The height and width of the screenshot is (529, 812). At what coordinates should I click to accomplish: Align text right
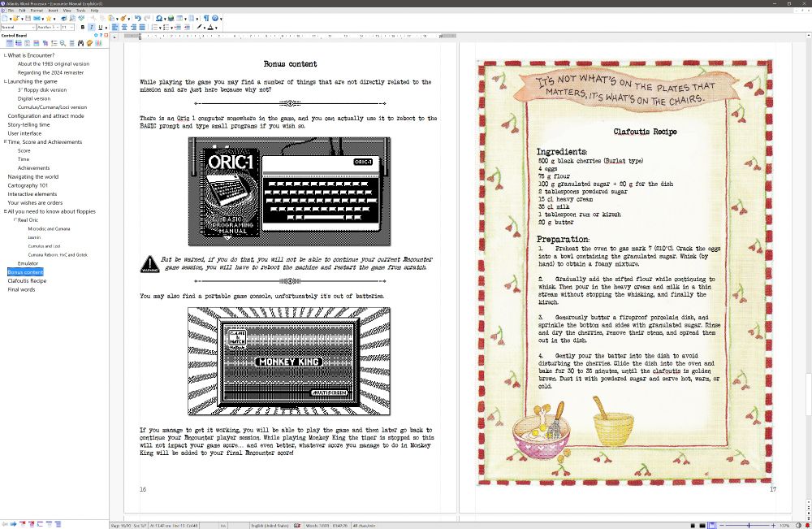[134, 28]
